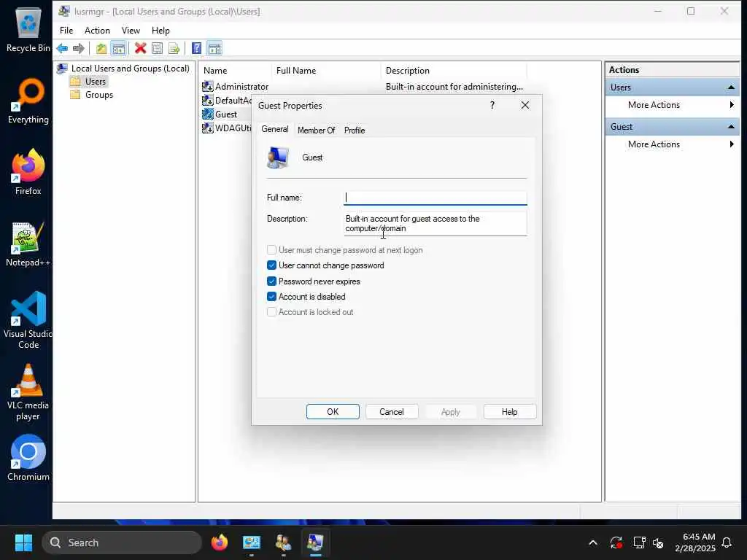Open VLC media player desktop shortcut
The height and width of the screenshot is (560, 747).
[28, 392]
